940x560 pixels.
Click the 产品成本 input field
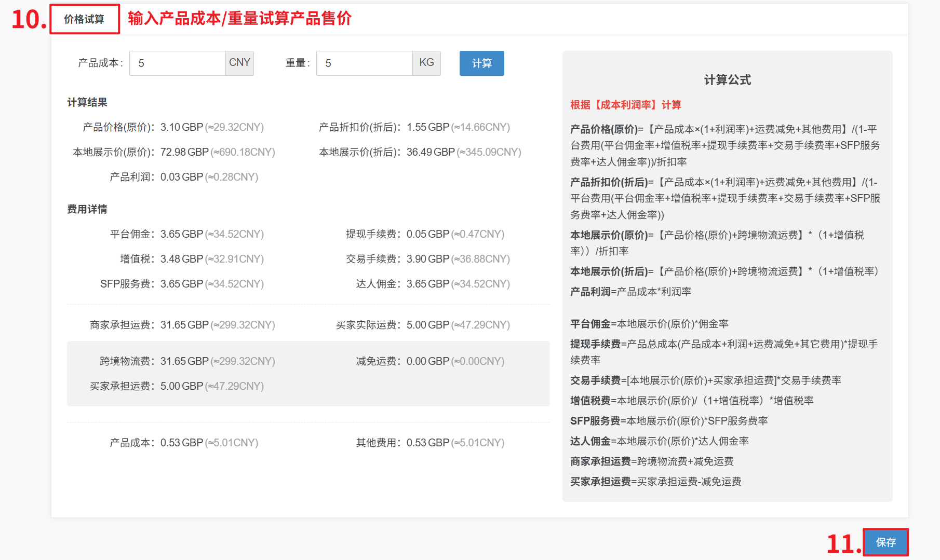pos(177,63)
